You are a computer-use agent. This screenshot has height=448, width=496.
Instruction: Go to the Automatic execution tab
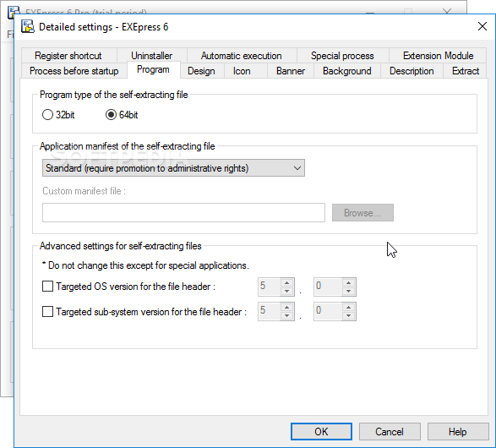242,56
